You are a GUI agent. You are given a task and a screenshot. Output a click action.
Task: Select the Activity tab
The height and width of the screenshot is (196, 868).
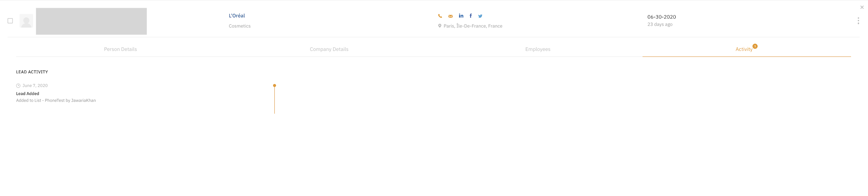pos(744,49)
